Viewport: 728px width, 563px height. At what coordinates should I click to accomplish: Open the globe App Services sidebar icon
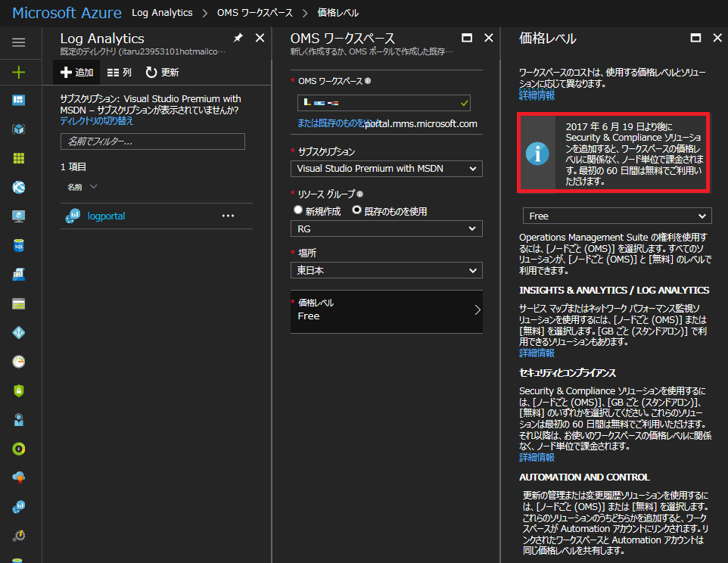(19, 187)
